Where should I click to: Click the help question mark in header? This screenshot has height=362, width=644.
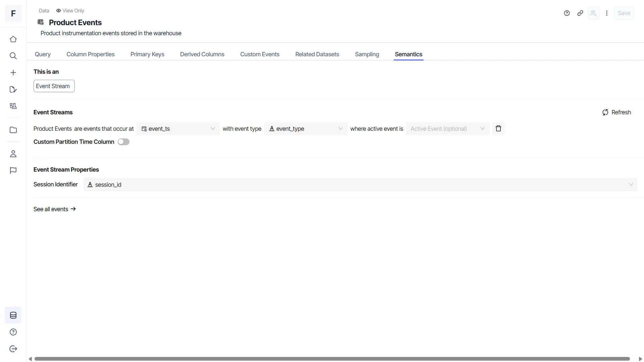[x=567, y=13]
